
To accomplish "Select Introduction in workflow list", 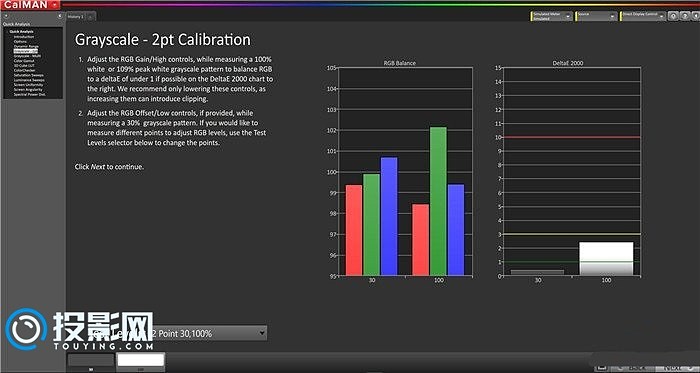I will tap(24, 37).
